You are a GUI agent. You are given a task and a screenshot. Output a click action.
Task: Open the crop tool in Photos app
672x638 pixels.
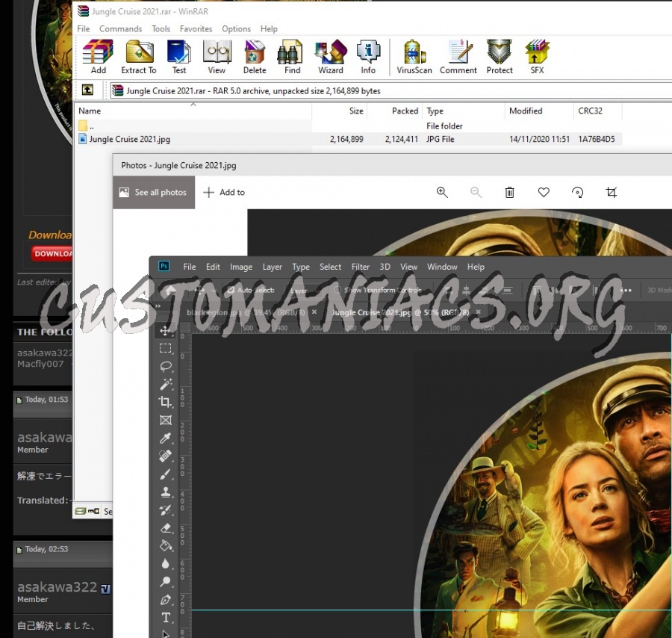pos(612,192)
